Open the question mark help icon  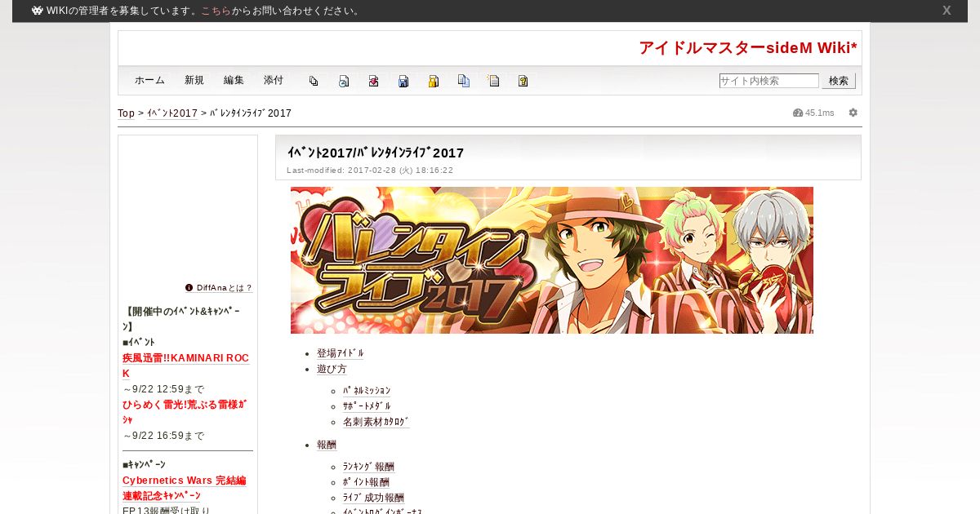(x=523, y=81)
